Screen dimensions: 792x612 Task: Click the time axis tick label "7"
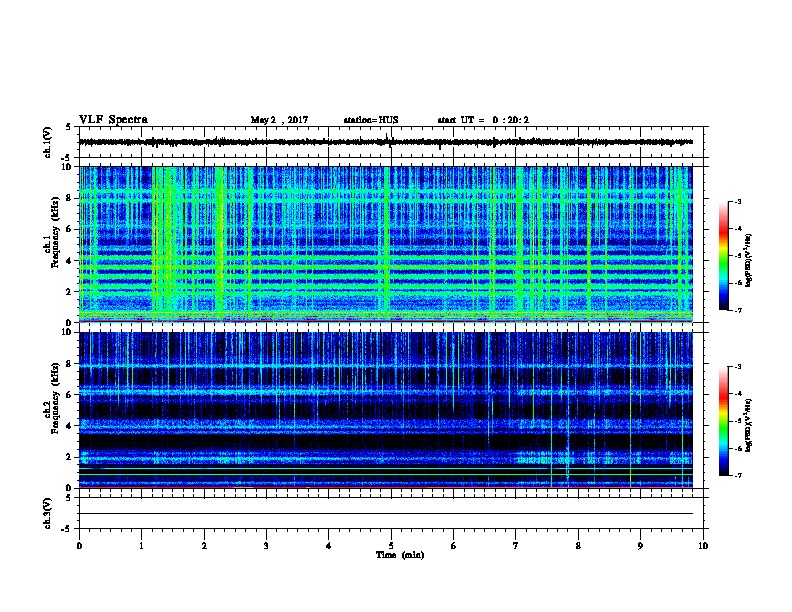pyautogui.click(x=516, y=546)
